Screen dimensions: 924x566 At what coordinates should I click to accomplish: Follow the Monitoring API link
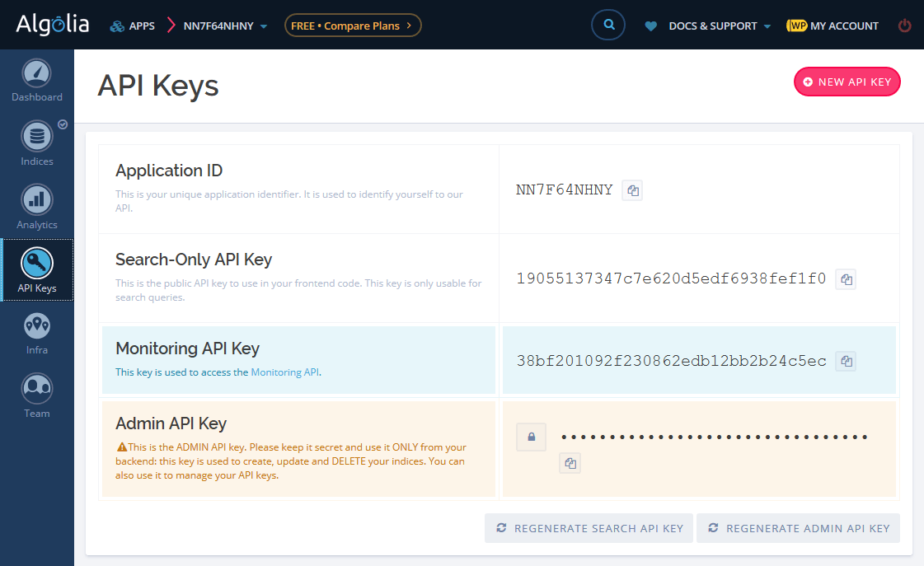(x=285, y=372)
